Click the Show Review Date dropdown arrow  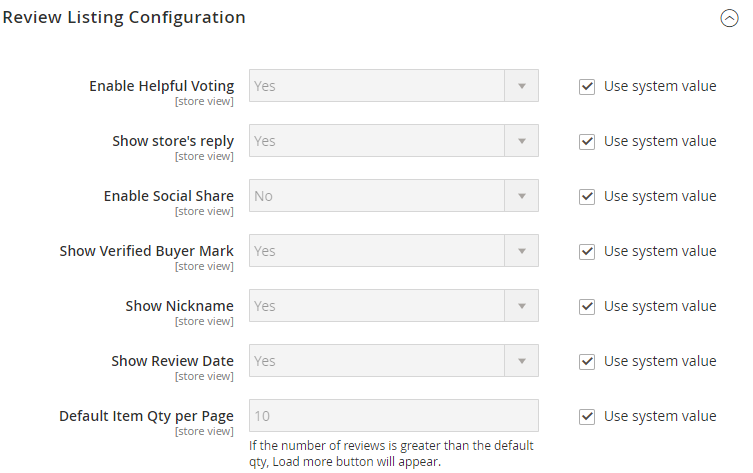coord(520,361)
